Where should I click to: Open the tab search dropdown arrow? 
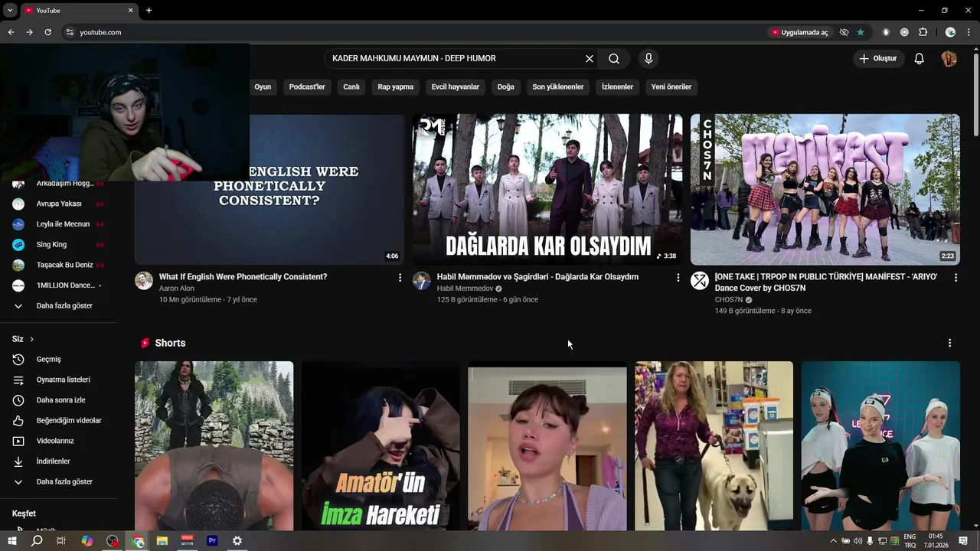10,11
